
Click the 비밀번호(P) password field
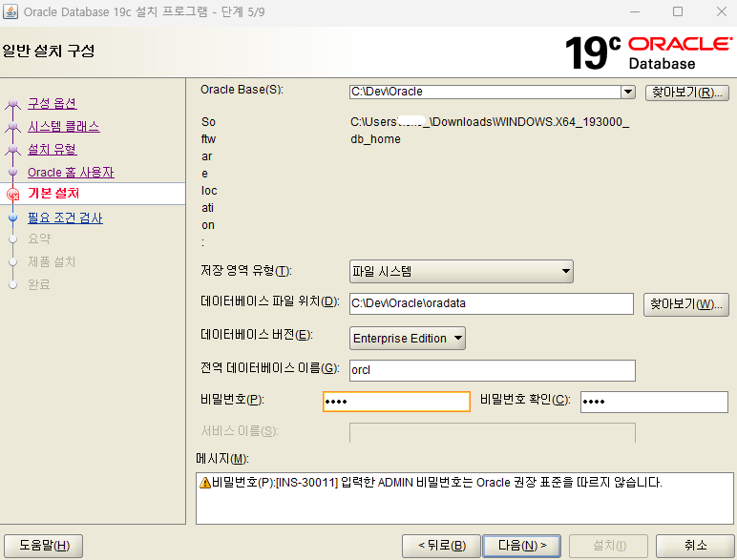[x=397, y=402]
